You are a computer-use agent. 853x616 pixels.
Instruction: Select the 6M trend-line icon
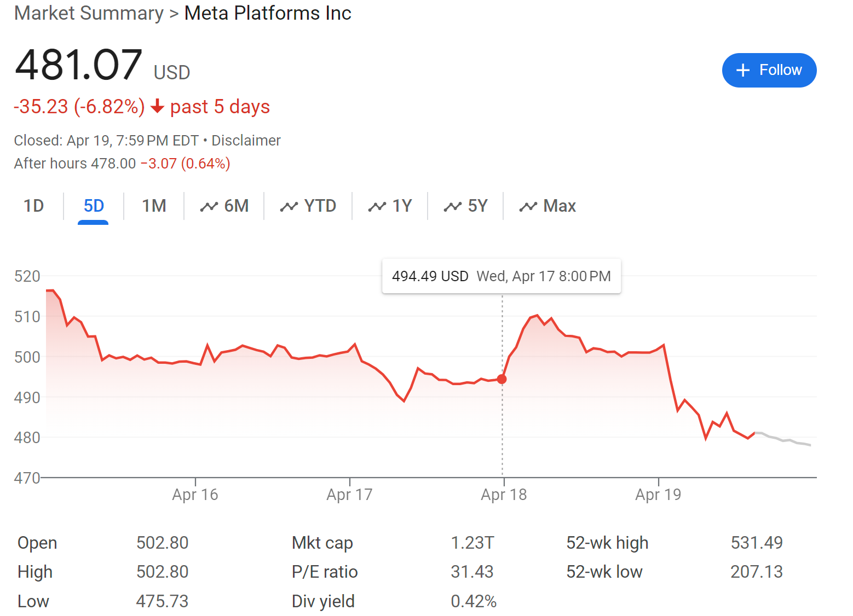pyautogui.click(x=210, y=206)
